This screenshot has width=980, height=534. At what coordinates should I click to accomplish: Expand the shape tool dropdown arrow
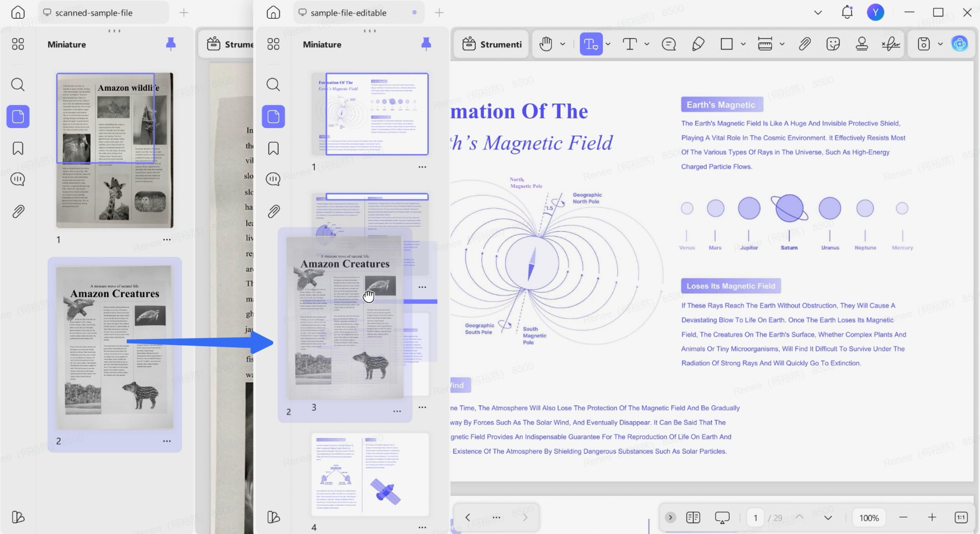743,44
